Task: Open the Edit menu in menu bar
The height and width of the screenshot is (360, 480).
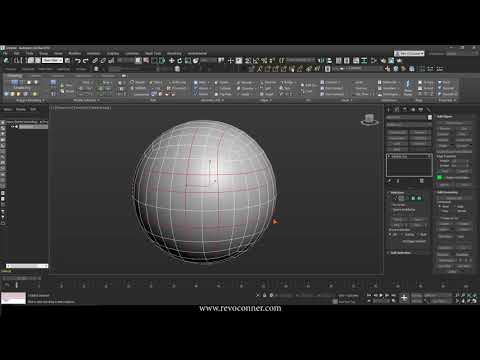Action: pyautogui.click(x=17, y=53)
